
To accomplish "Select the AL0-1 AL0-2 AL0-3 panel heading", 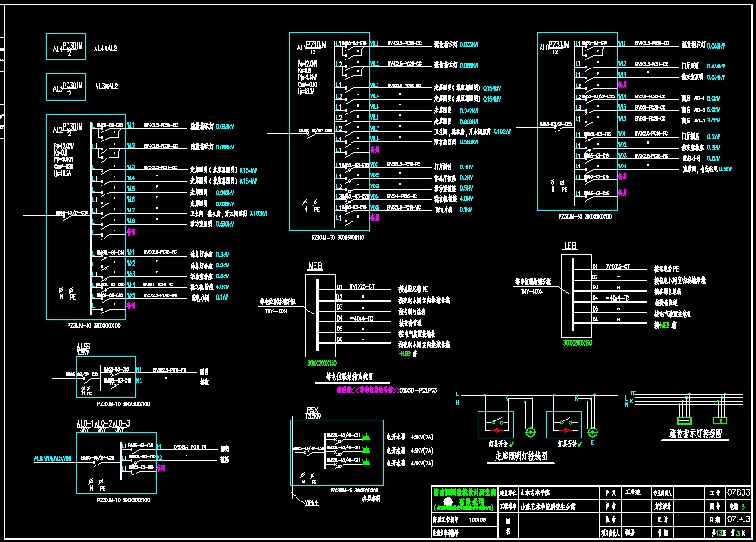I will [103, 422].
